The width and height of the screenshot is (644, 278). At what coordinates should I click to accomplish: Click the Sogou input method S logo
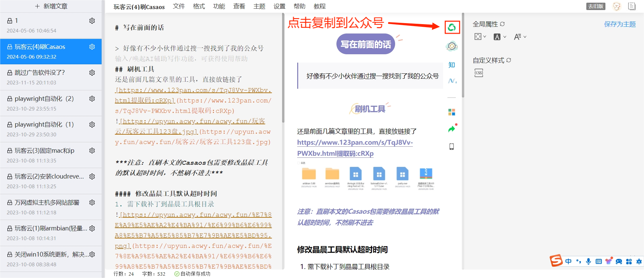point(556,260)
